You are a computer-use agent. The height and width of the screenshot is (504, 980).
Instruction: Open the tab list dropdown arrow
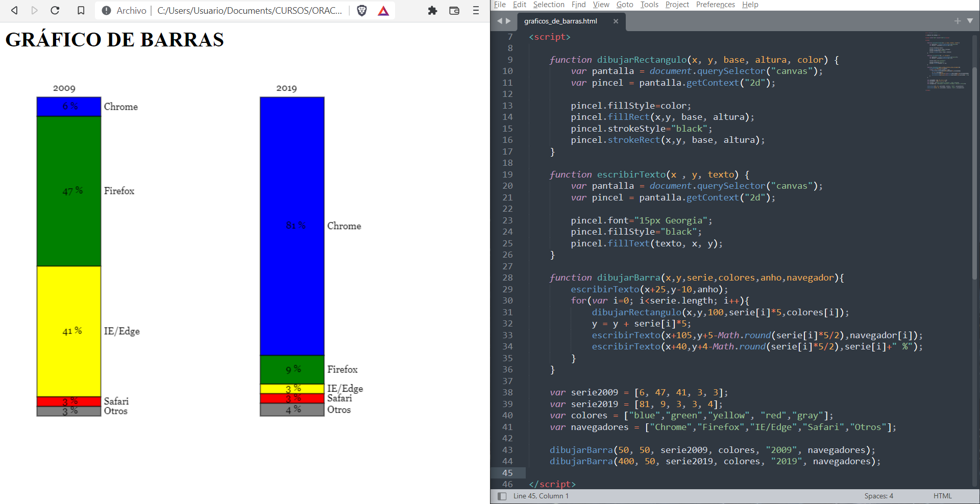click(970, 21)
